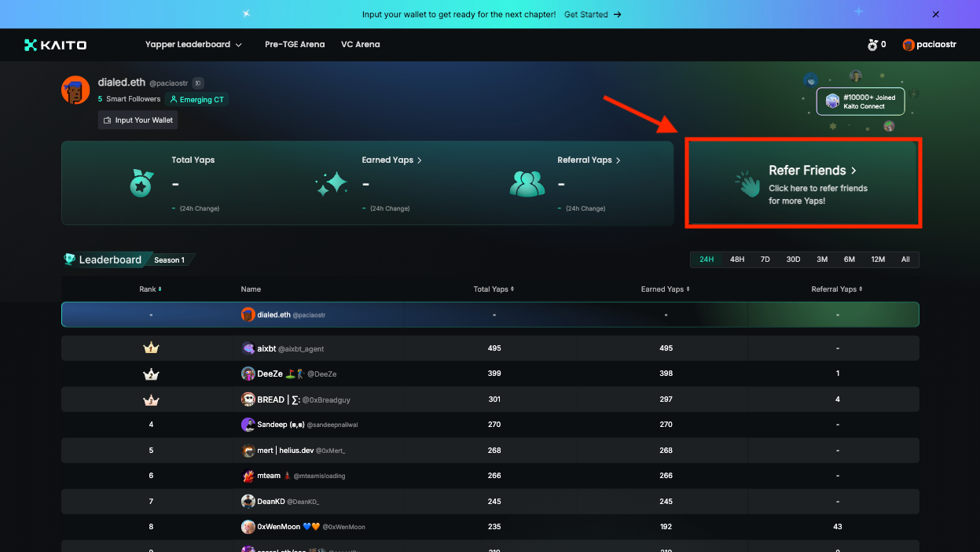This screenshot has height=552, width=980.
Task: Select the 48H time filter
Action: [x=736, y=259]
